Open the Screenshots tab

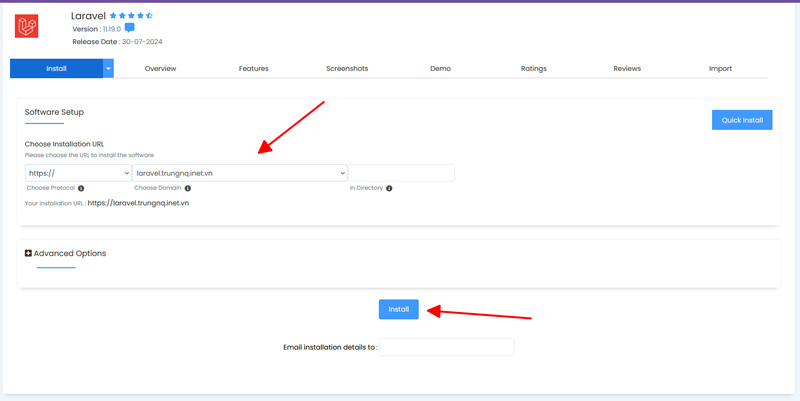pos(347,68)
